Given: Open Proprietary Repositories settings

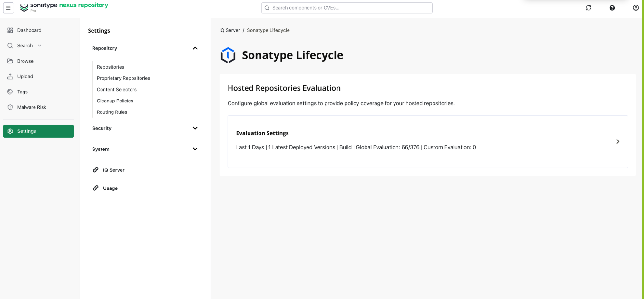Looking at the screenshot, I should (x=123, y=78).
